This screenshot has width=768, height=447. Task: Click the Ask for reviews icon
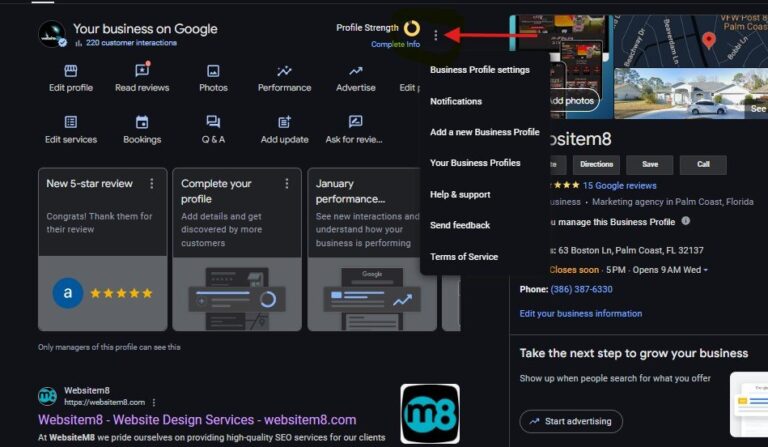coord(356,121)
